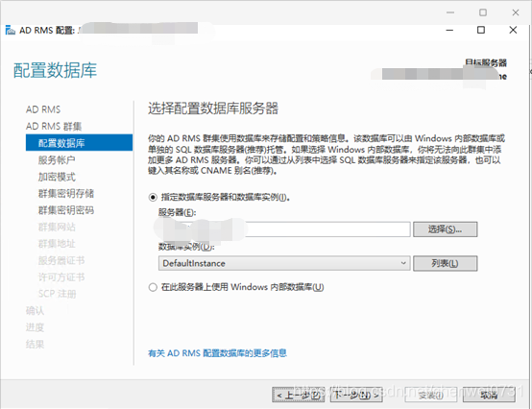
Task: Maximize the AD RMS configuration window
Action: pyautogui.click(x=481, y=30)
